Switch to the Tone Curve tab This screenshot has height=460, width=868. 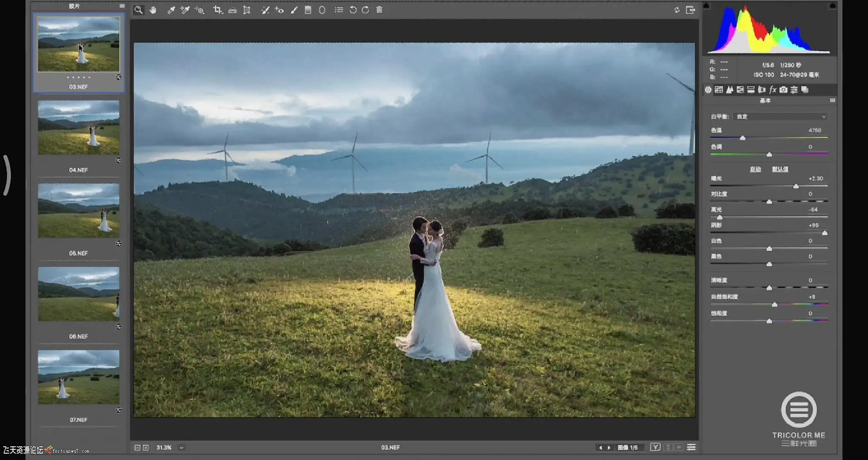tap(719, 90)
